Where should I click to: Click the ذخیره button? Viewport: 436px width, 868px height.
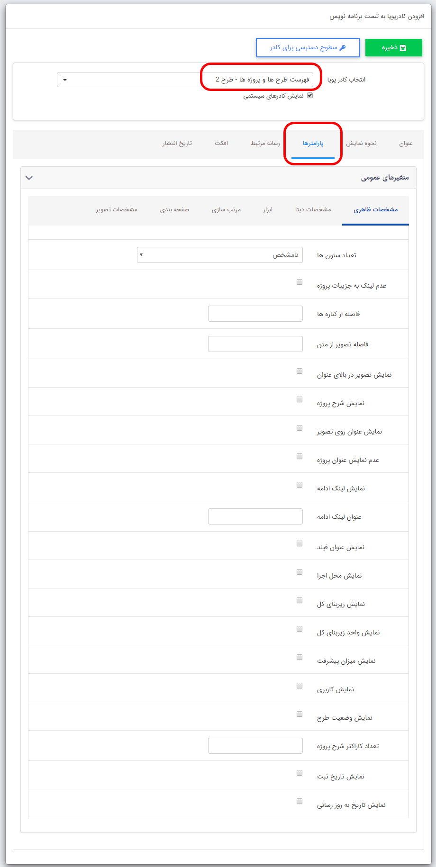(394, 47)
